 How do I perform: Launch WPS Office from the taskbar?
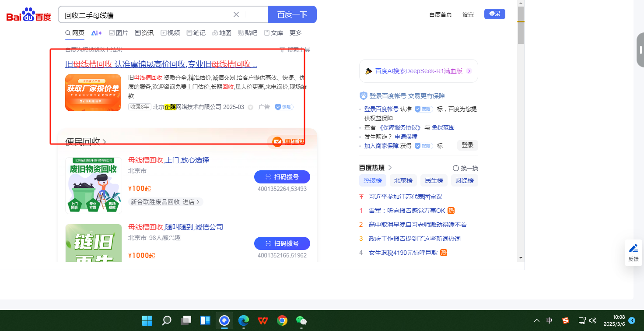(263, 320)
